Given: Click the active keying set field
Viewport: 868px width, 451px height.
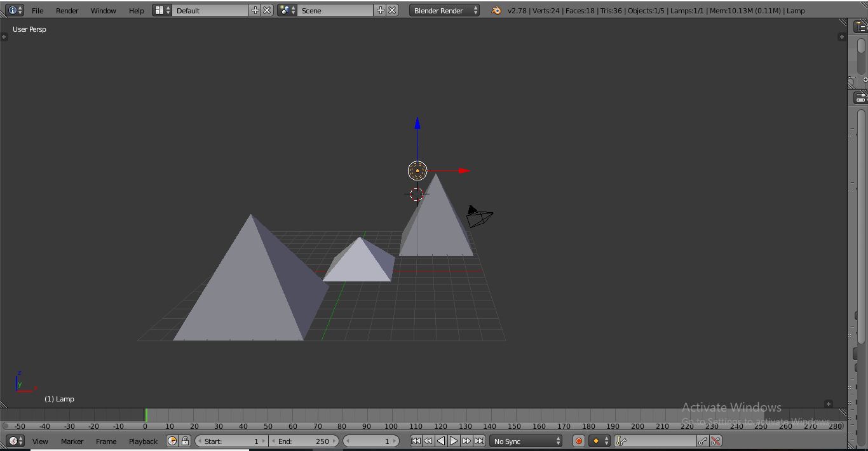Looking at the screenshot, I should point(655,441).
